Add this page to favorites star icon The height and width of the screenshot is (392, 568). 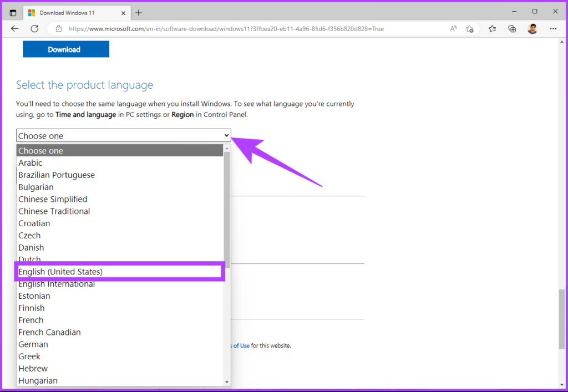pos(469,29)
